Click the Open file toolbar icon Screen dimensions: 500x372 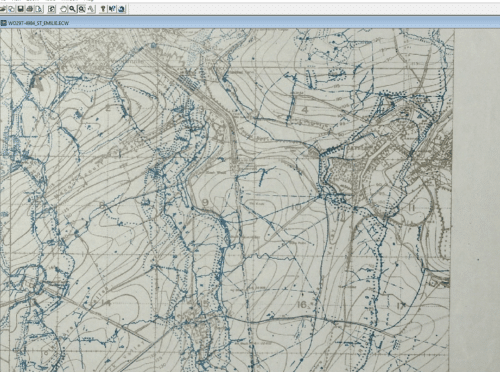(2, 9)
